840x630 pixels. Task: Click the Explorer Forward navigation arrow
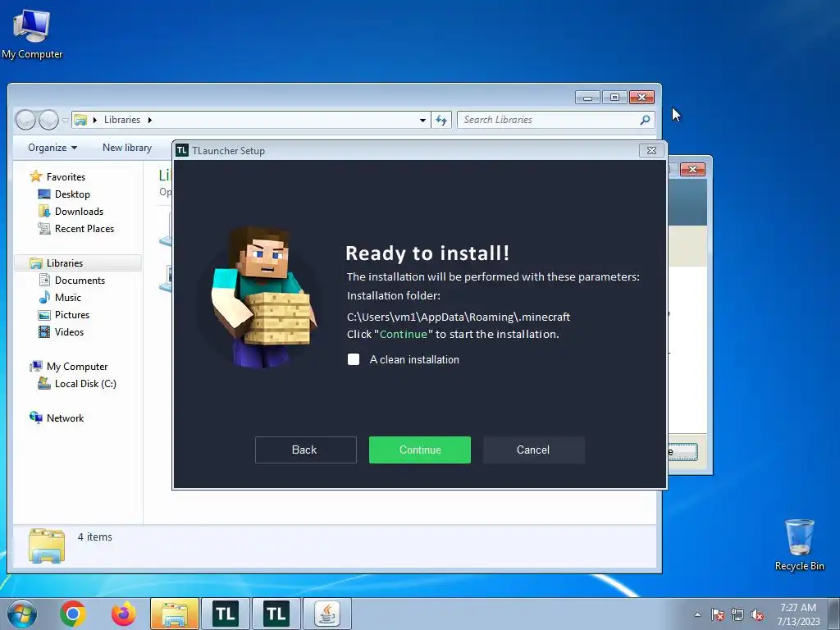click(48, 120)
